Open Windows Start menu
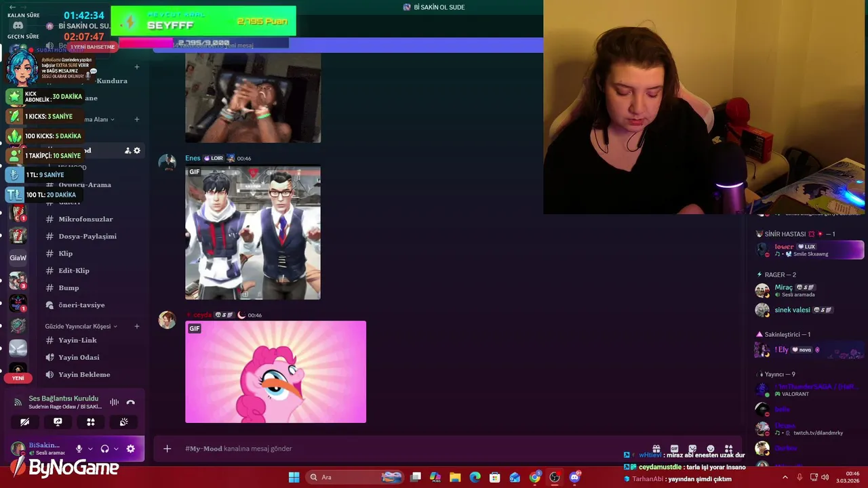Screen dimensions: 868x488 294,477
